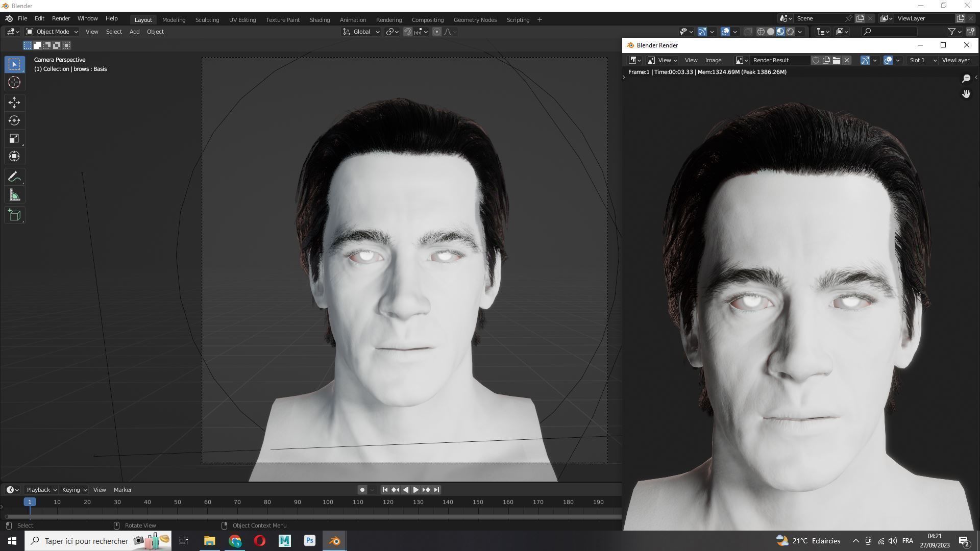Select the Rotate tool
Screen dimensions: 980x551
(x=14, y=120)
